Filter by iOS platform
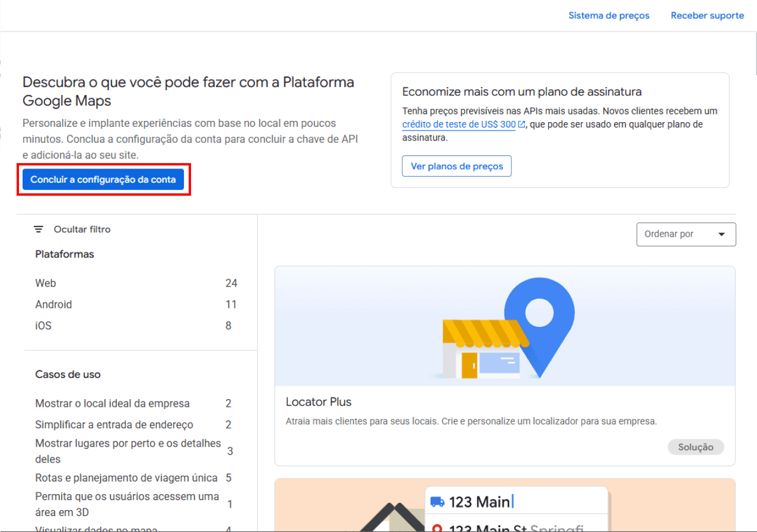 point(43,326)
